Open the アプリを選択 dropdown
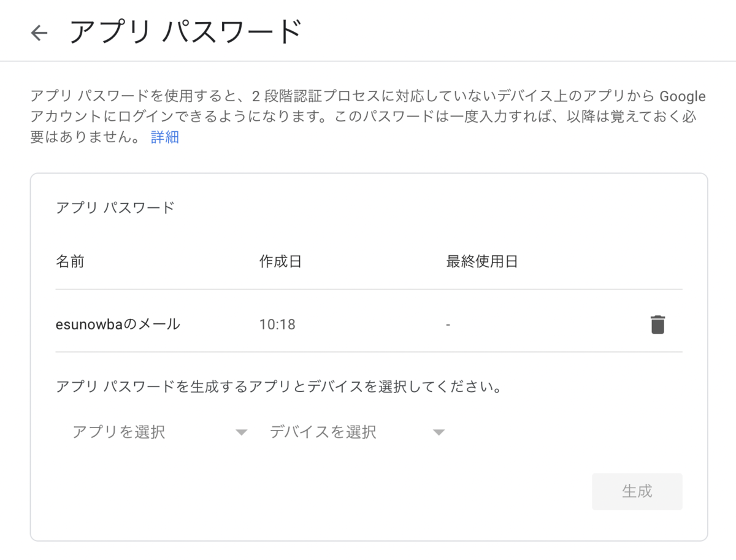The image size is (736, 560). pyautogui.click(x=159, y=432)
